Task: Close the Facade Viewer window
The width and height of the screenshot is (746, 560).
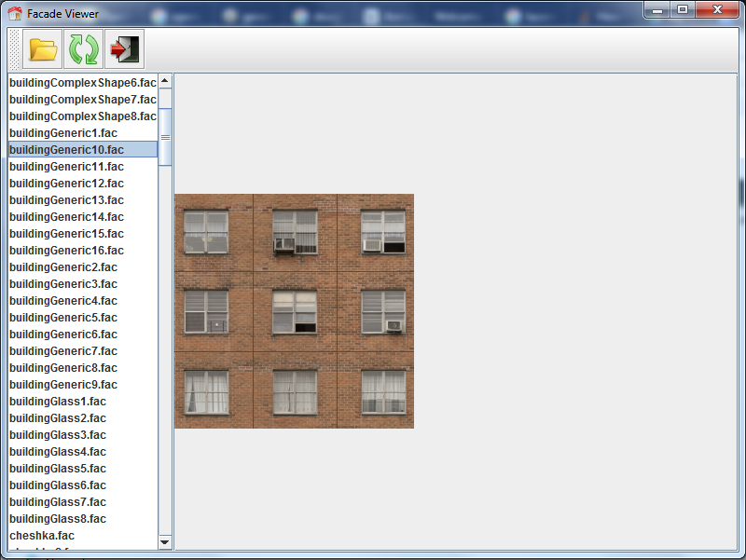Action: pos(717,9)
